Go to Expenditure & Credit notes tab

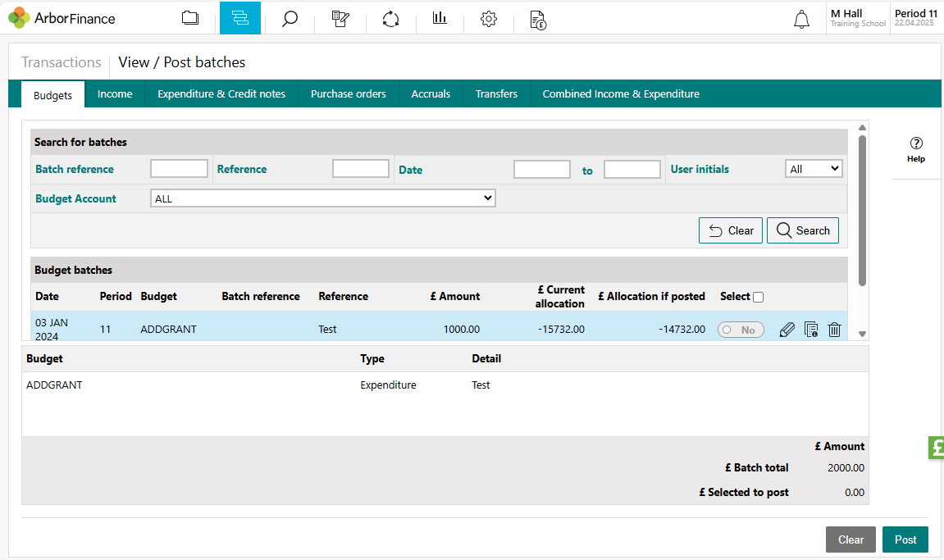coord(221,94)
